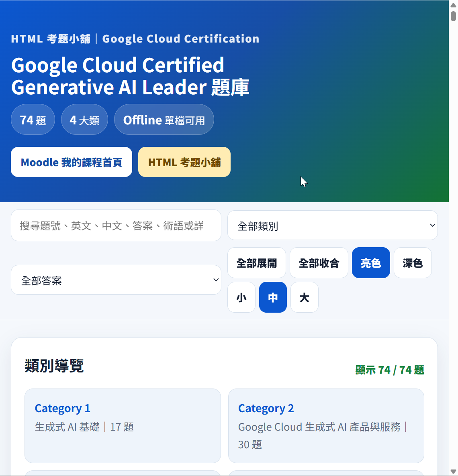
Task: Open the Category 2 Google Cloud 產品與服務 card
Action: coord(326,425)
